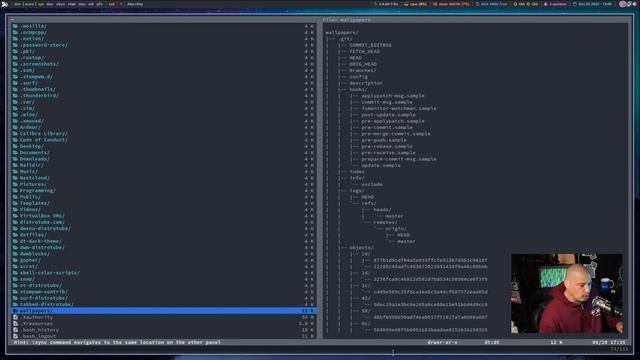The image size is (640, 360).
Task: Click the folder icon beside dwm-distrotube/
Action: tap(15, 247)
